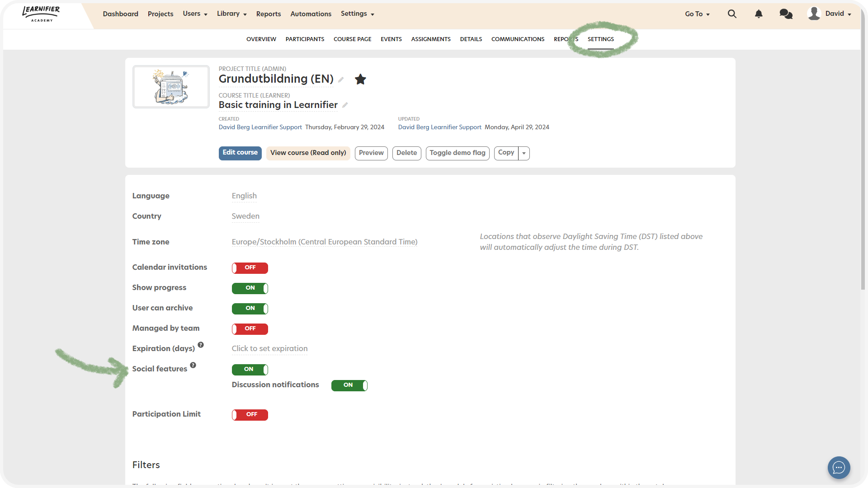Click the Copy button

click(506, 153)
